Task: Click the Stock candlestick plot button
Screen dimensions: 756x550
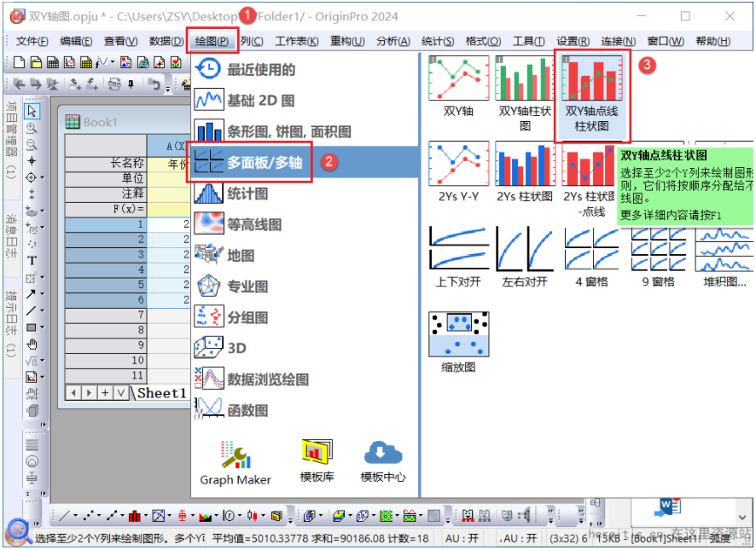Action: click(253, 516)
